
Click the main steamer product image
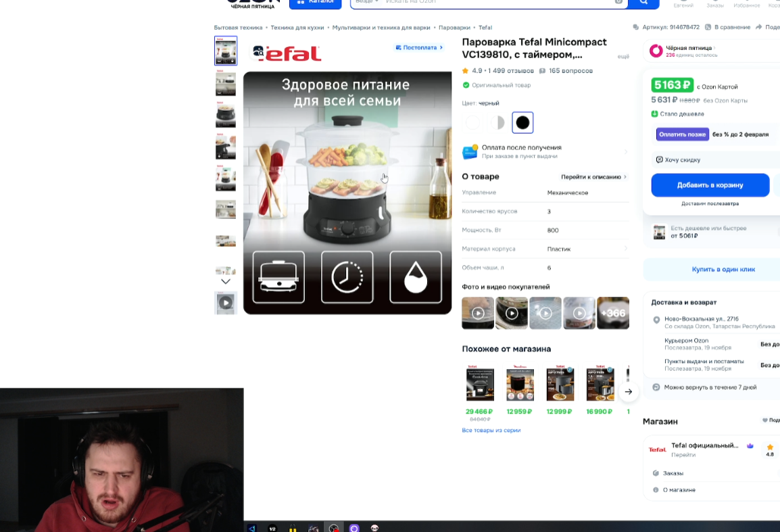(347, 193)
